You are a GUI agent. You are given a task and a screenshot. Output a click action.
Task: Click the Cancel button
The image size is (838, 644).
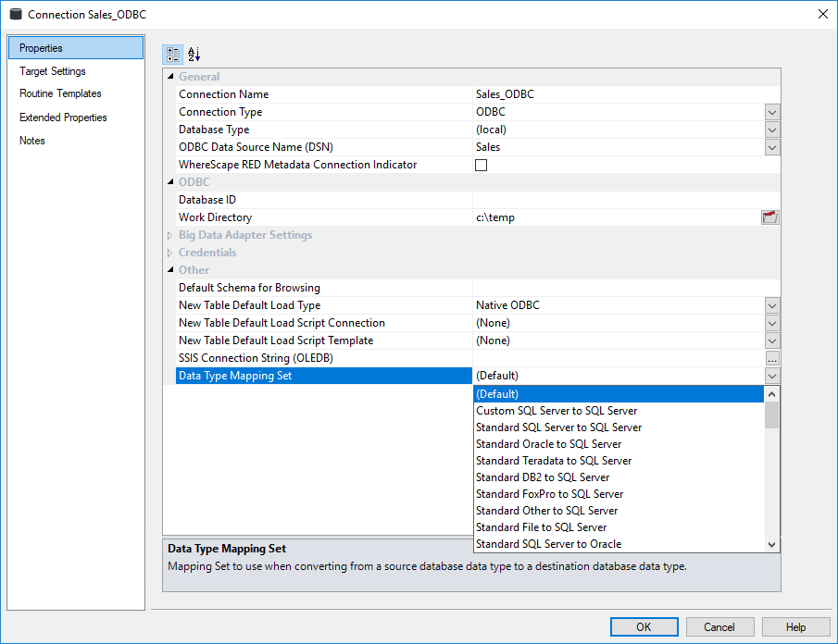tap(719, 627)
